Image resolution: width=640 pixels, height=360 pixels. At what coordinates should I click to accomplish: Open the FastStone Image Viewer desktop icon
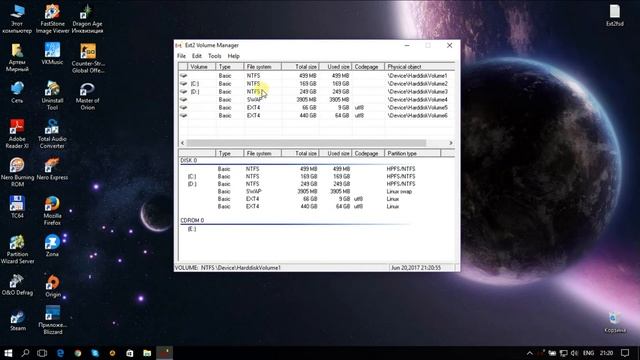point(52,19)
